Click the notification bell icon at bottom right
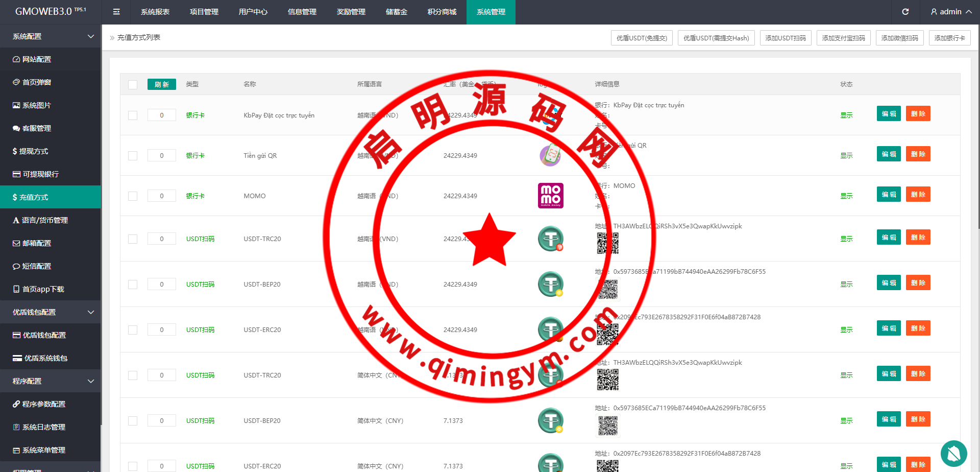Viewport: 980px width, 472px height. 953,453
